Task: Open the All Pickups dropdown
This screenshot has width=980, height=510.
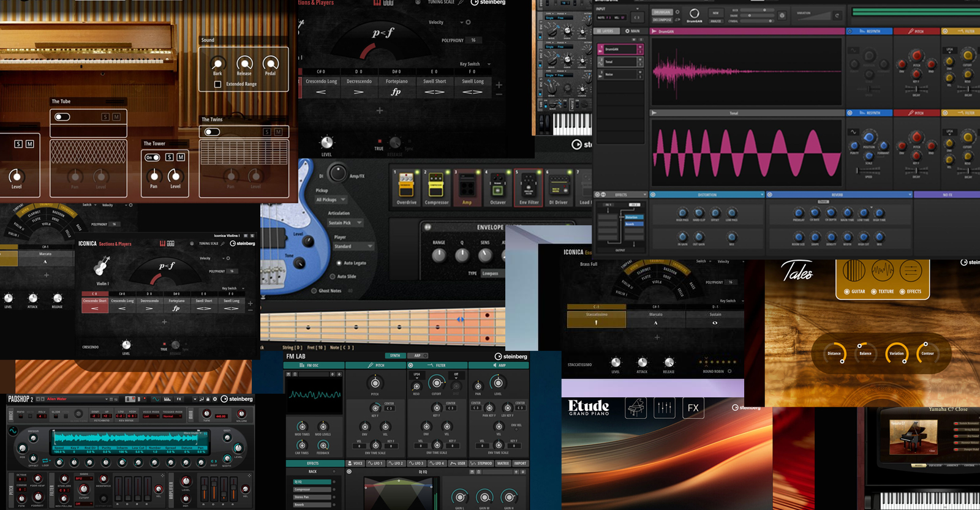Action: coord(331,200)
